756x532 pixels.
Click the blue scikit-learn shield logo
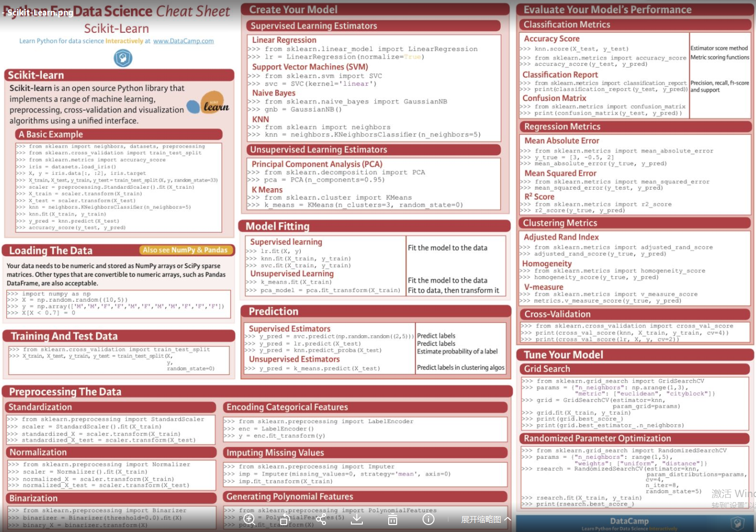click(122, 58)
